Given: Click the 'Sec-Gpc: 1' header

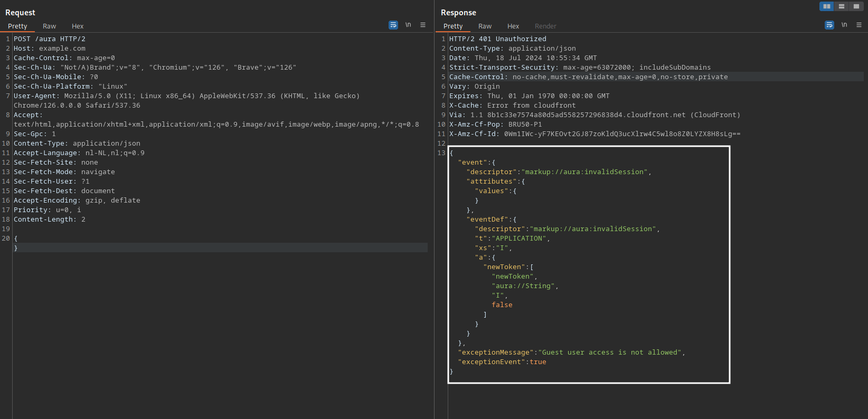Looking at the screenshot, I should click(35, 134).
